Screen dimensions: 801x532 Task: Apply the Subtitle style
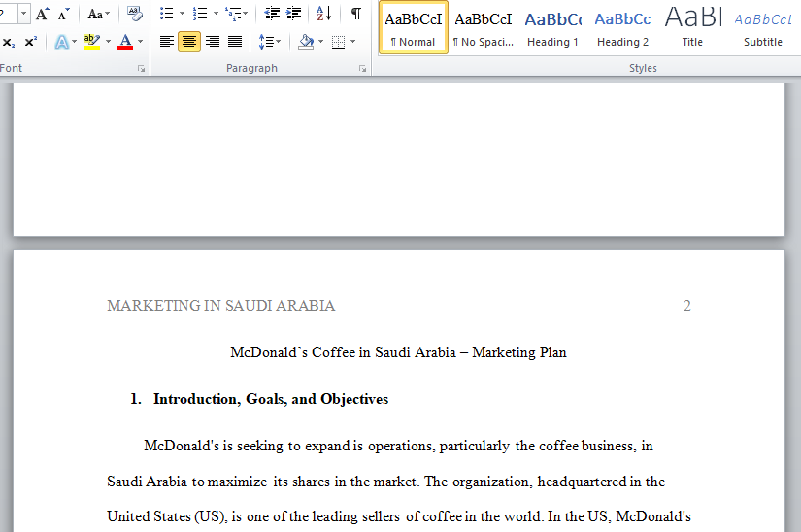click(763, 27)
